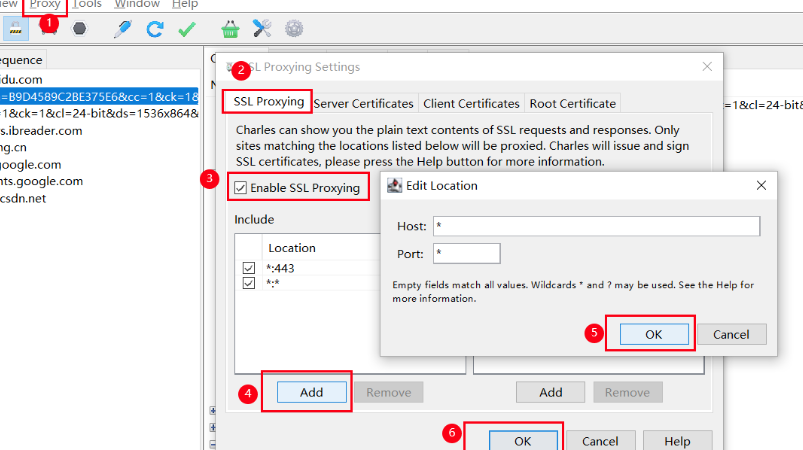Select the SSL Proxying tab
803x450 pixels.
coord(268,102)
